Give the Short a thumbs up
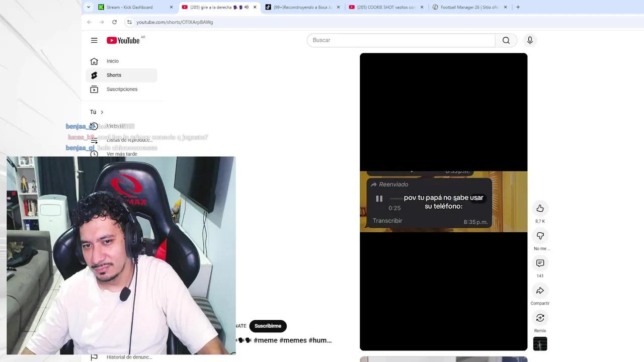The image size is (644, 362). point(540,208)
